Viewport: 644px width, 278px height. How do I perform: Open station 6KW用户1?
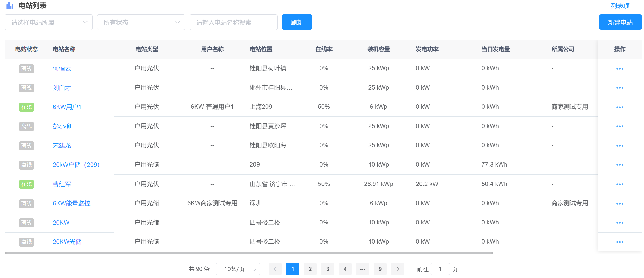67,107
